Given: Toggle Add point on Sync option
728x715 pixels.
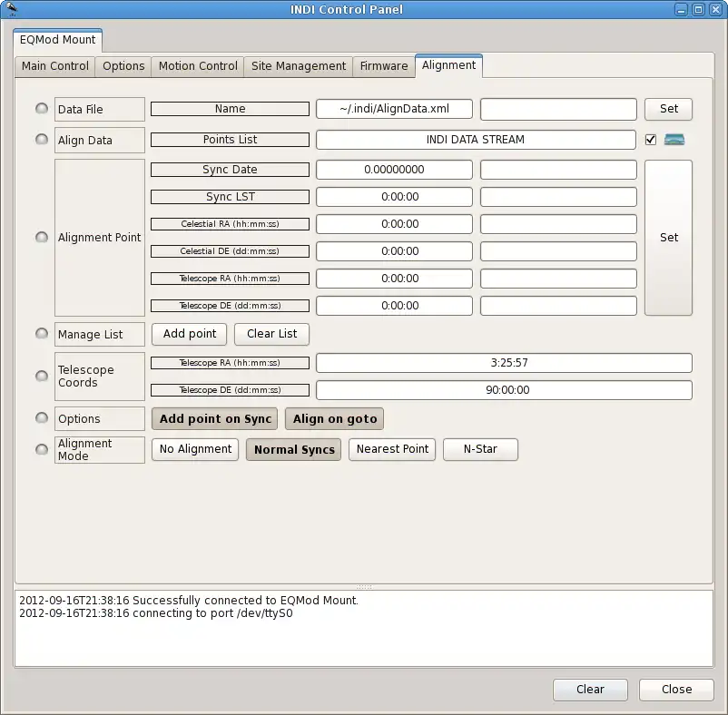Looking at the screenshot, I should click(x=215, y=419).
